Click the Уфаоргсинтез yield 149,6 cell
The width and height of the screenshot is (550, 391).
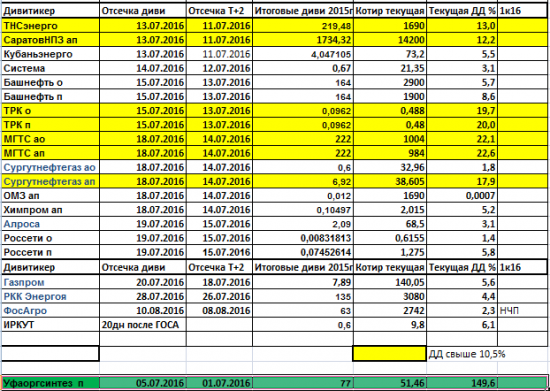point(462,383)
